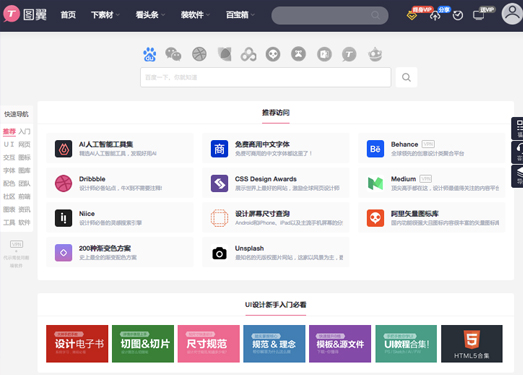The width and height of the screenshot is (523, 375).
Task: Click the monitor VIP icon in header
Action: (479, 15)
